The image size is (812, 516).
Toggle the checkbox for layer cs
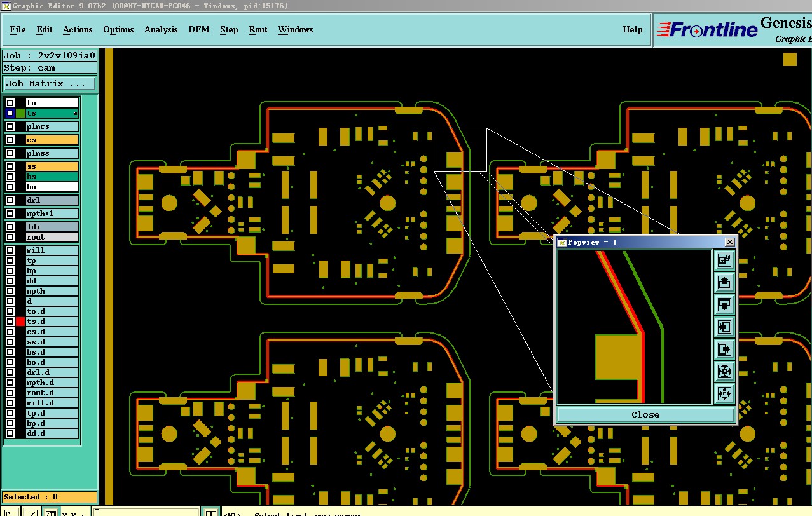10,140
